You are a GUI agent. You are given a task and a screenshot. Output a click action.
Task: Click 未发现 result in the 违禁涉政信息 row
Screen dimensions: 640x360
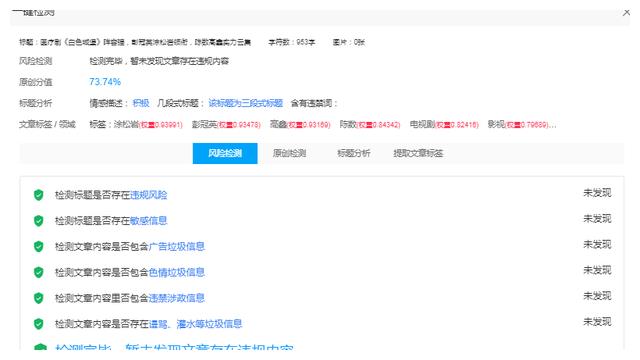pyautogui.click(x=597, y=296)
